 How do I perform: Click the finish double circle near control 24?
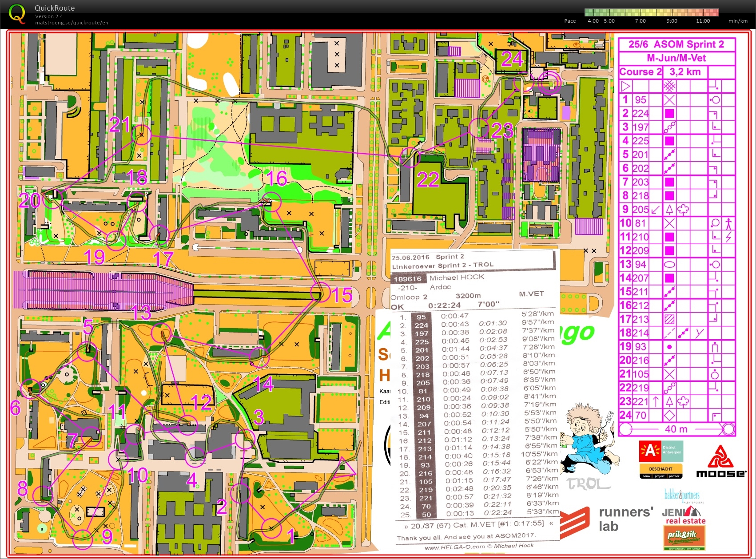click(x=550, y=83)
